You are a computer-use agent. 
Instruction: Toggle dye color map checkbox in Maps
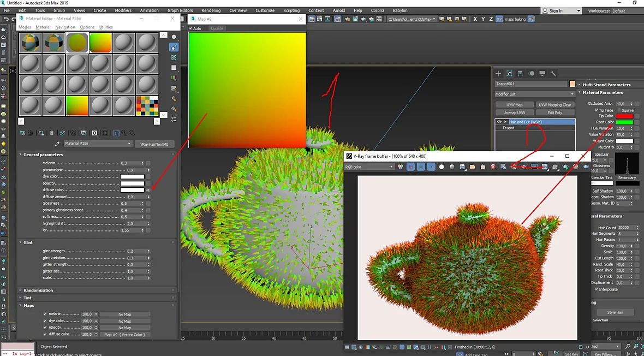pyautogui.click(x=45, y=321)
